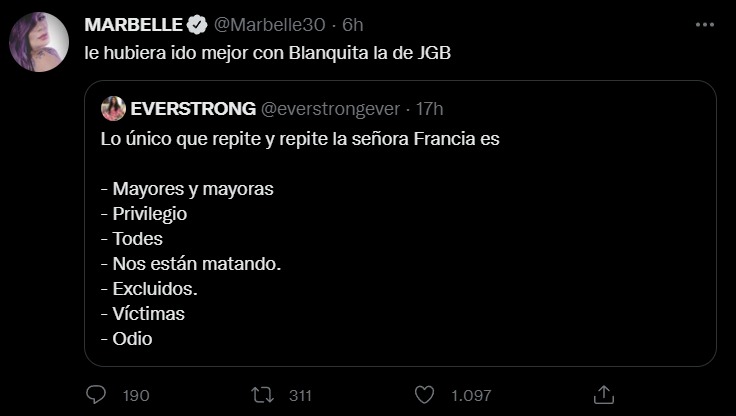Open the three-dot more options menu
This screenshot has width=736, height=416.
click(x=705, y=25)
